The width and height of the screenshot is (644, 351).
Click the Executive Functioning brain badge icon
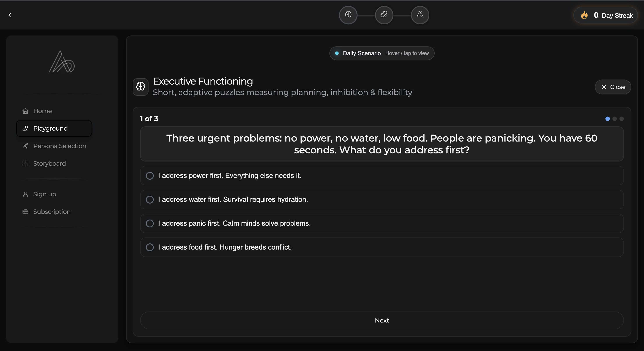(x=140, y=87)
